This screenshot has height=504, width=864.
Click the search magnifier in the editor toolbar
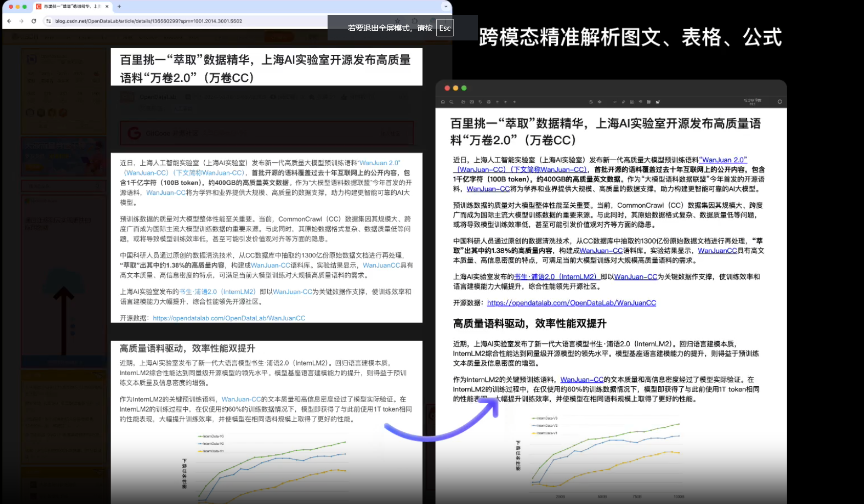pos(451,102)
